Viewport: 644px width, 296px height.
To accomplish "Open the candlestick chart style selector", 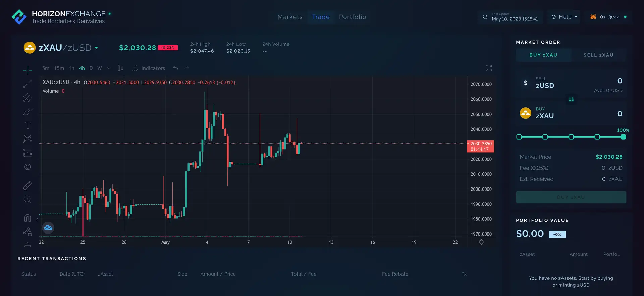I will (120, 68).
